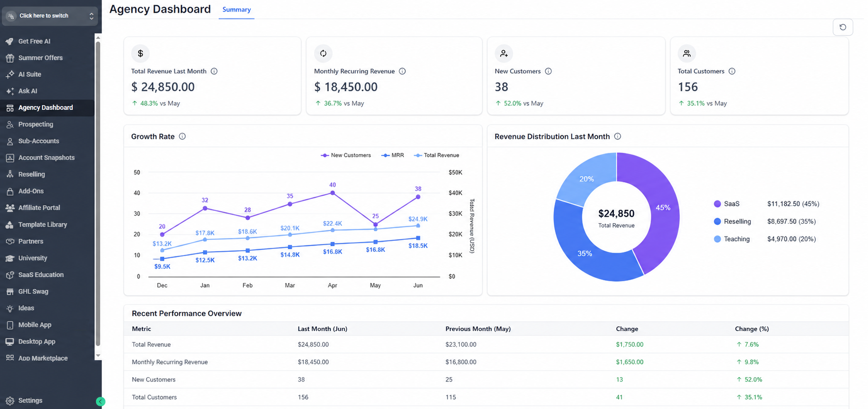Click info icon beside Monthly Recurring Revenue
The width and height of the screenshot is (868, 409).
tap(402, 71)
